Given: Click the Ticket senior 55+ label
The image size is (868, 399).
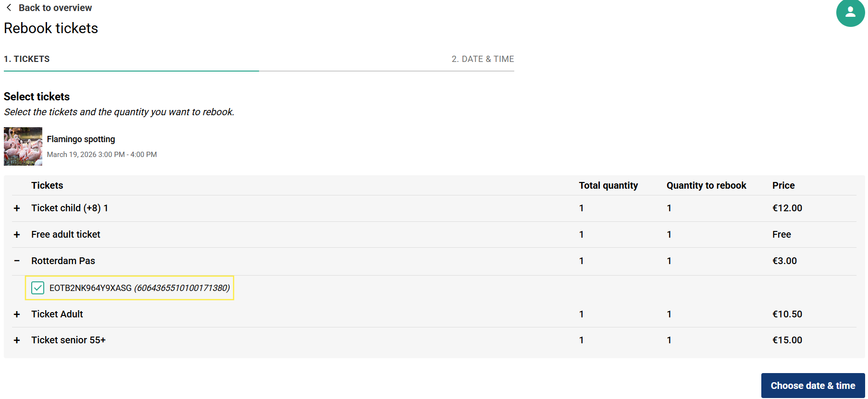Looking at the screenshot, I should (68, 340).
